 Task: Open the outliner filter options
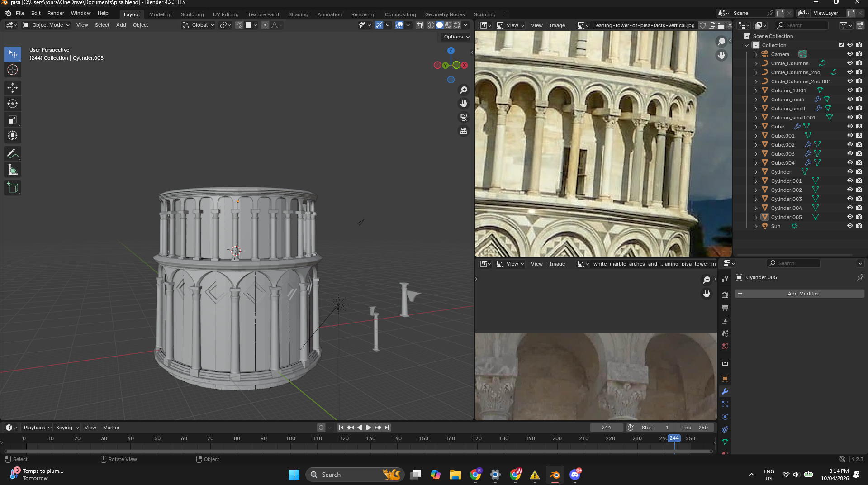845,25
